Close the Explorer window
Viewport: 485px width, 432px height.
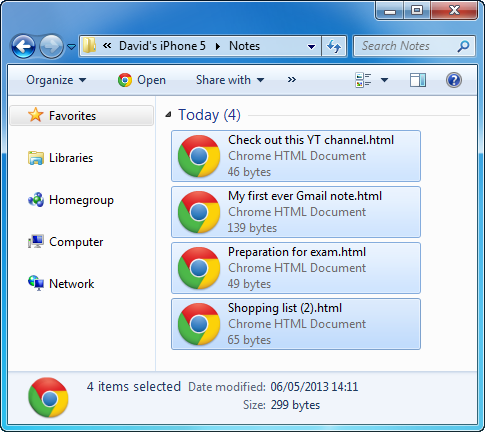point(454,11)
